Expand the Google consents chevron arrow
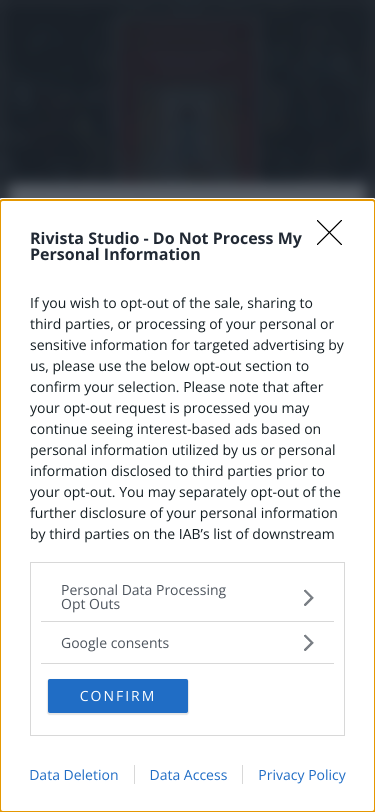Image resolution: width=375 pixels, height=812 pixels. coord(309,643)
